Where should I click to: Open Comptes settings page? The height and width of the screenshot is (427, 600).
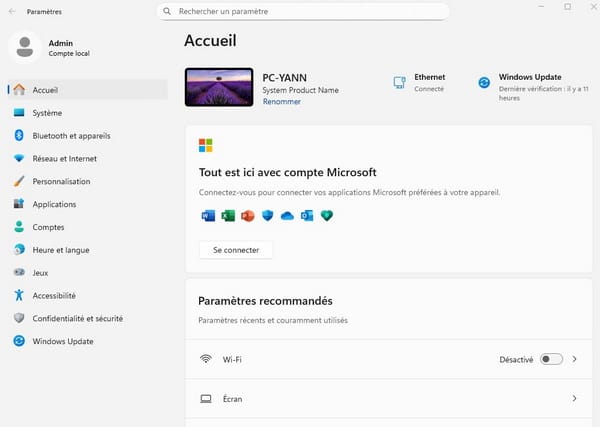(88, 227)
